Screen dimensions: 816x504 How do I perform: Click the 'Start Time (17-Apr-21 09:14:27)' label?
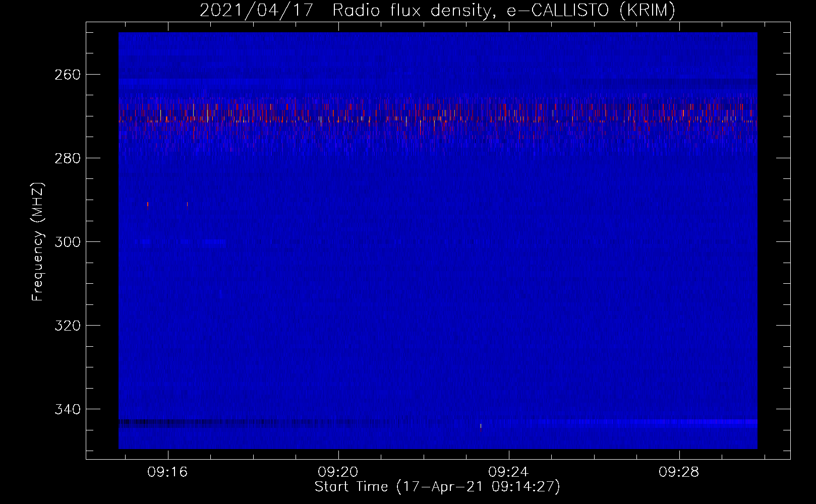pos(437,487)
